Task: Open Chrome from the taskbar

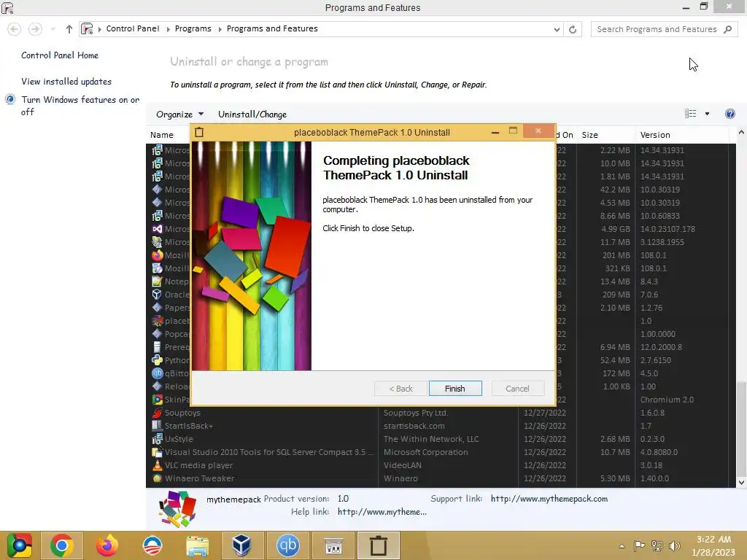Action: tap(61, 545)
